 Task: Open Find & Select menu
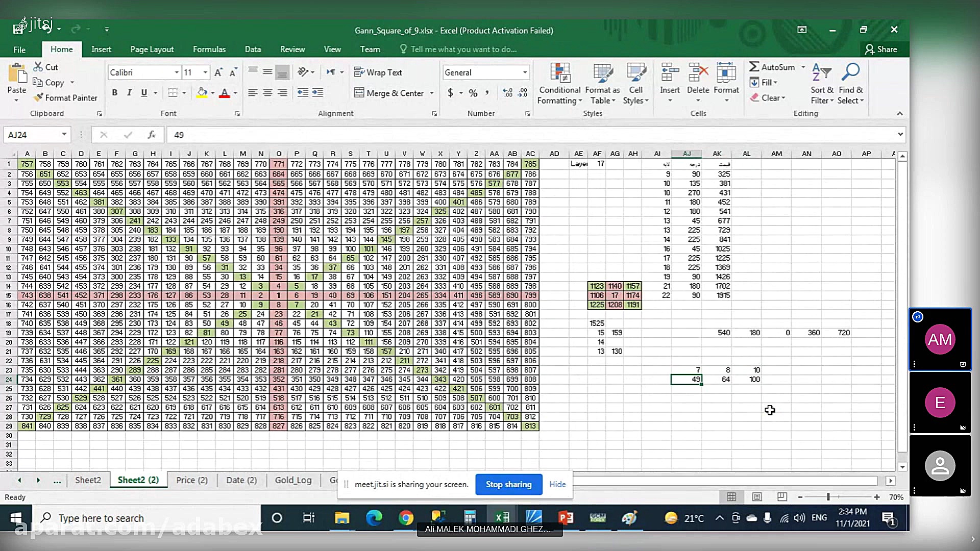[x=850, y=84]
